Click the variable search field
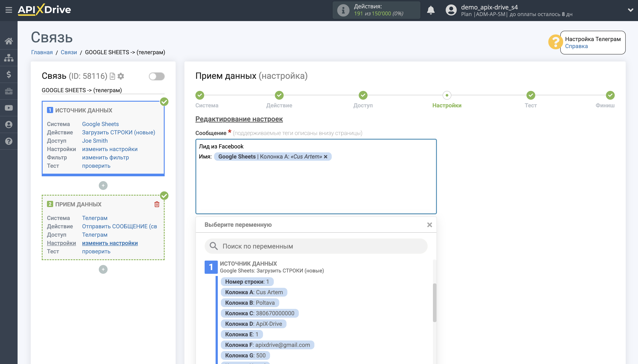Image resolution: width=638 pixels, height=364 pixels. tap(316, 246)
